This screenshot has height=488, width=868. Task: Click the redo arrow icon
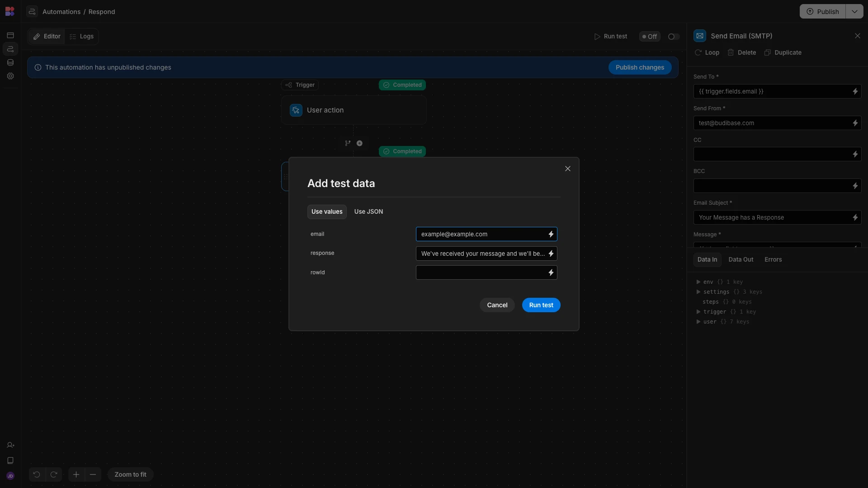click(54, 474)
